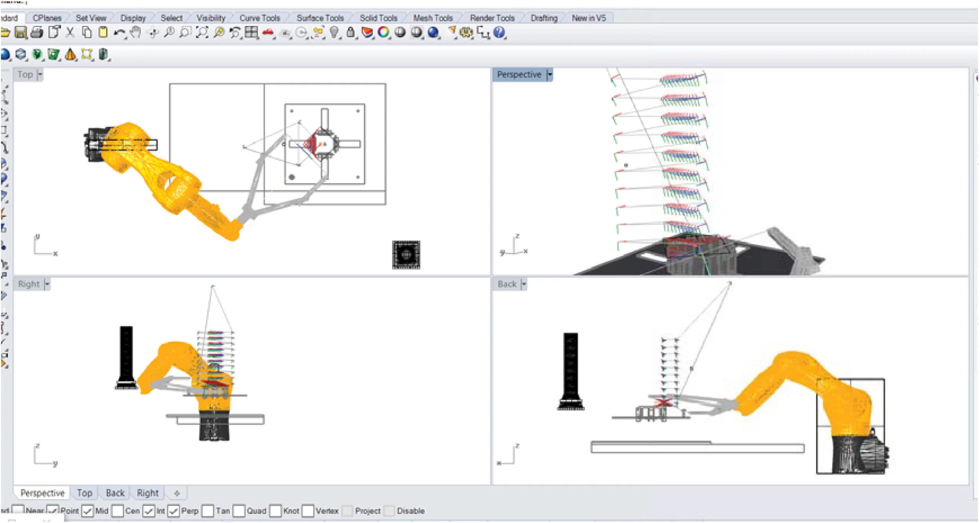Open the Options gear icon
Screen dimensions: 980x523
466,33
